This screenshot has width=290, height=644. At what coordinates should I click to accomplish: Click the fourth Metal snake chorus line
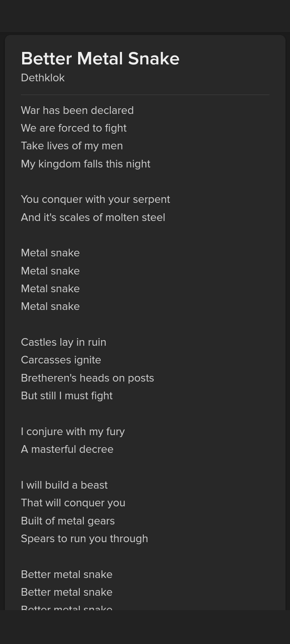tap(50, 306)
